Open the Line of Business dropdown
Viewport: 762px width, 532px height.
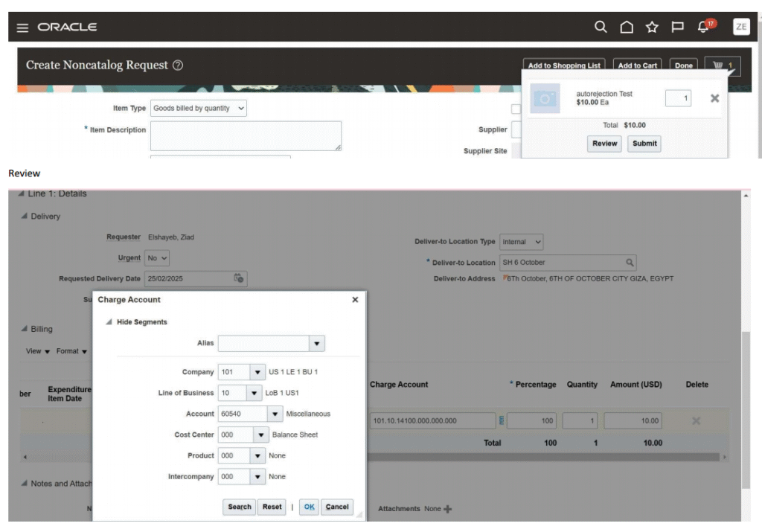coord(254,393)
